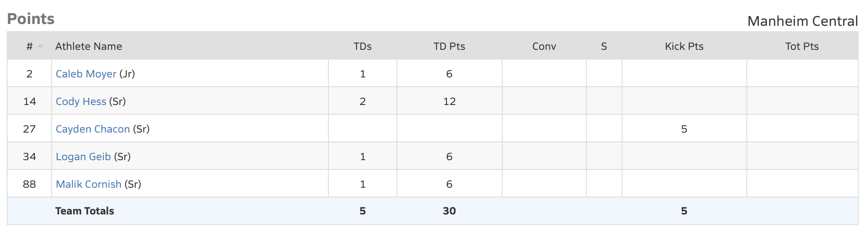Sort by the Tot Pts column header

point(802,46)
